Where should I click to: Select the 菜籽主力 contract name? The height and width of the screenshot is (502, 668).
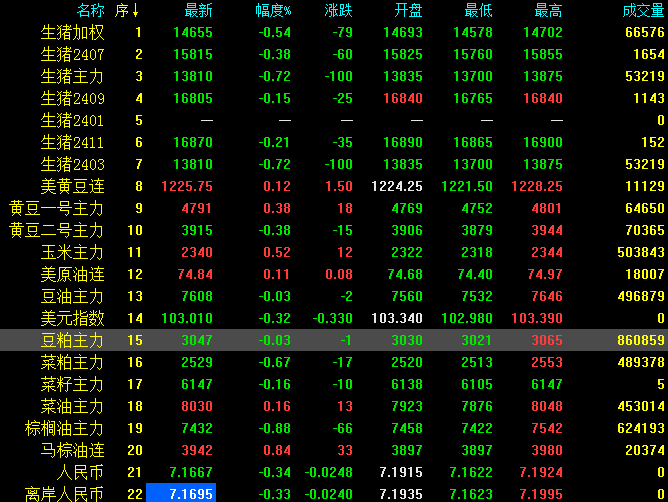tap(72, 384)
